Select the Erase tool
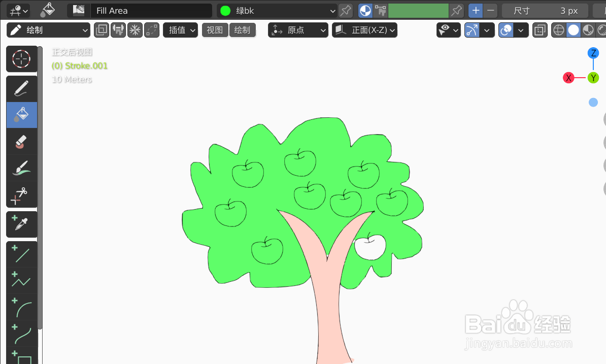This screenshot has width=606, height=364. [x=21, y=142]
